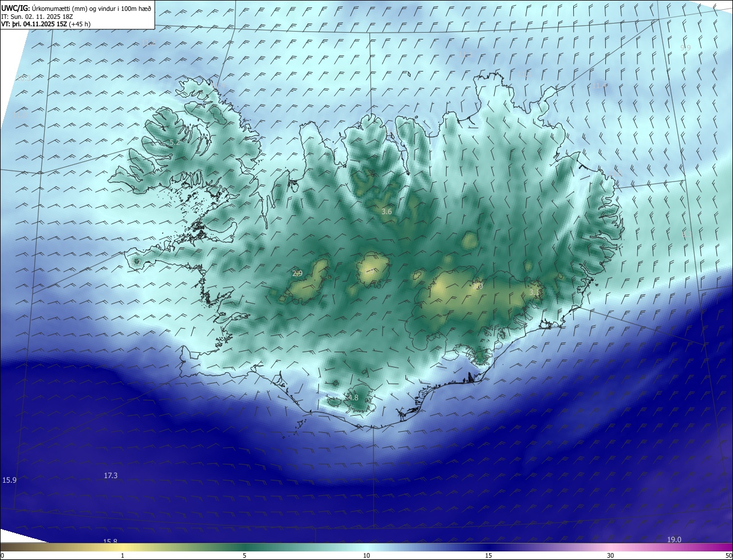
Task: Click the 17.3 value over the ocean
Action: point(111,475)
